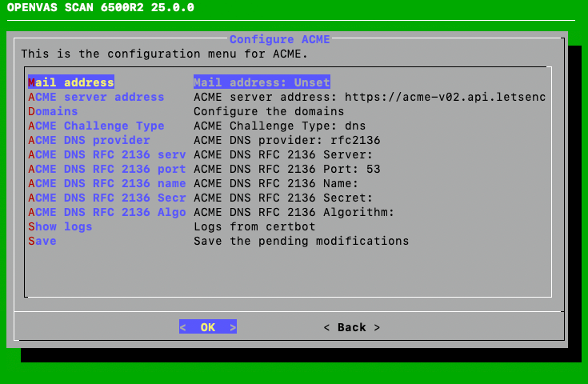The width and height of the screenshot is (588, 384).
Task: Click 'ACME DNS RFC 2136 Name:' description
Action: [276, 183]
